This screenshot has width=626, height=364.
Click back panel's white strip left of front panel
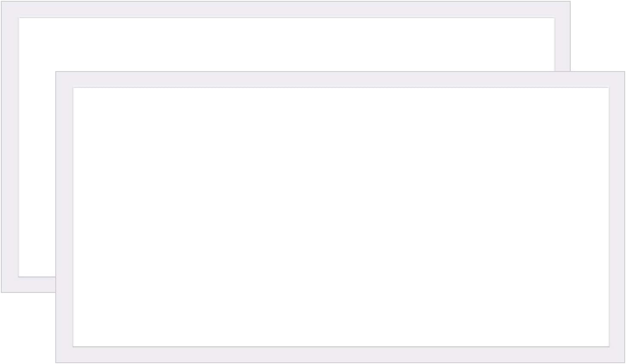37,171
